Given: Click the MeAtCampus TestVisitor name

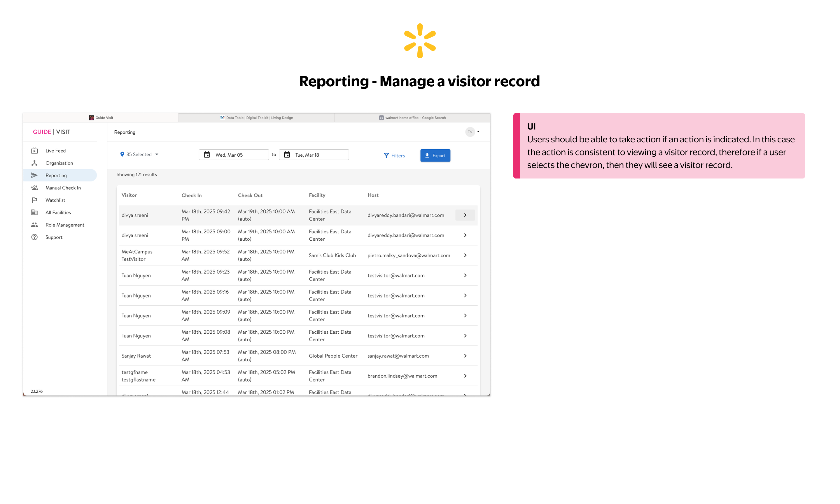Looking at the screenshot, I should click(137, 256).
